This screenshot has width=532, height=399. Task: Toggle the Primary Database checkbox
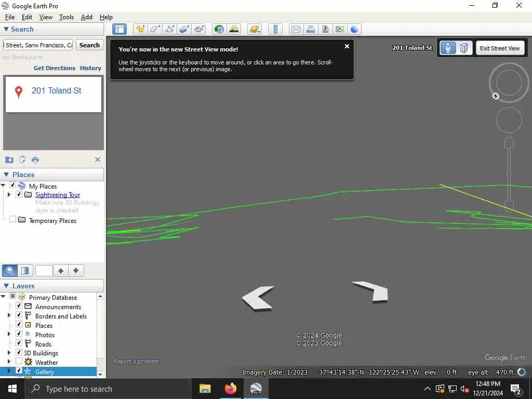click(x=12, y=296)
